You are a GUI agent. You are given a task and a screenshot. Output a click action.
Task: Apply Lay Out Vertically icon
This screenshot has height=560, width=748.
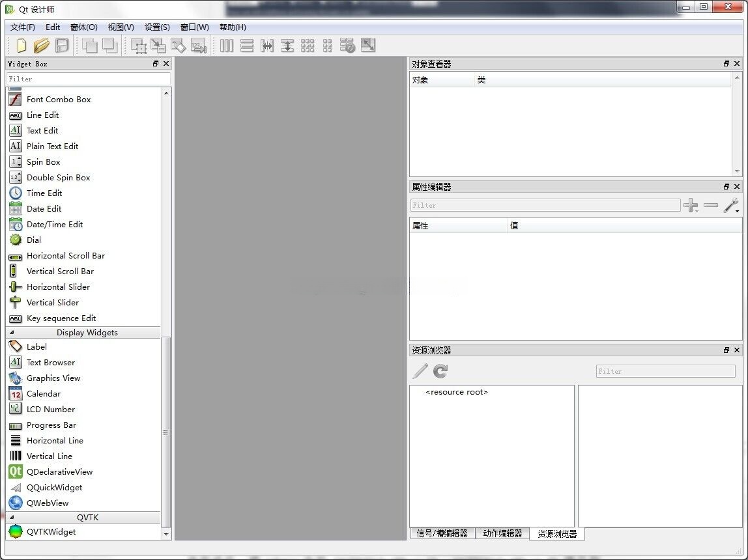point(247,46)
